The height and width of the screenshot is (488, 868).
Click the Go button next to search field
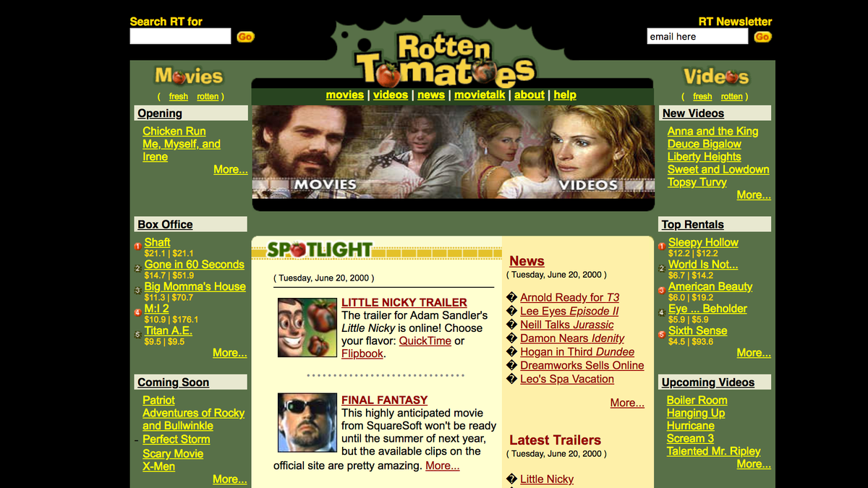245,37
